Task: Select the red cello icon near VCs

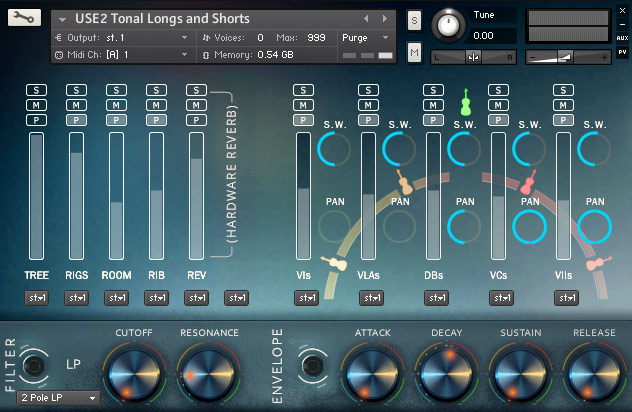Action: 528,183
